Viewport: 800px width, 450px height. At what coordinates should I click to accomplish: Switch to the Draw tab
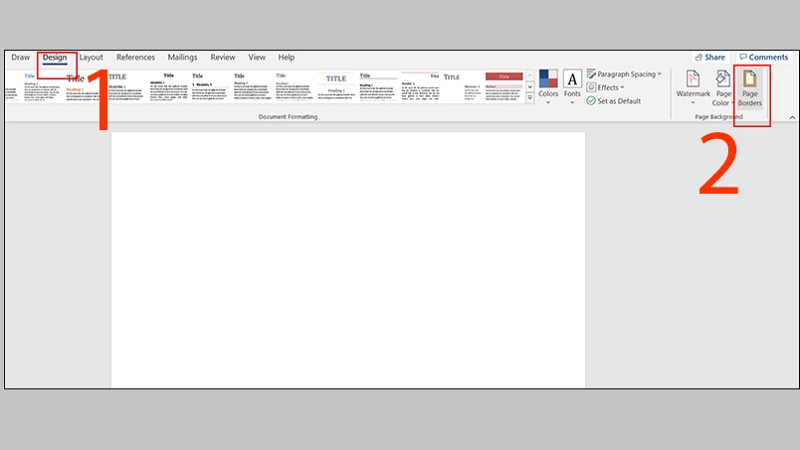point(20,57)
